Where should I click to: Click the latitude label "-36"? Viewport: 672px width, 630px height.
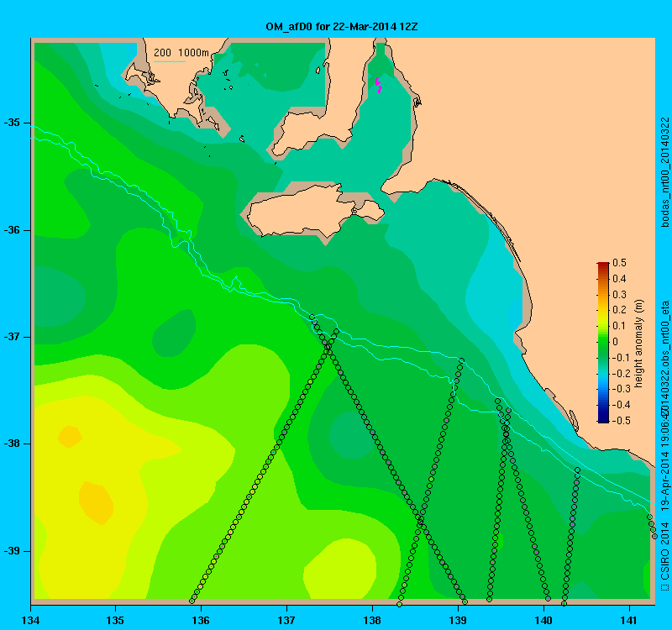tap(12, 230)
